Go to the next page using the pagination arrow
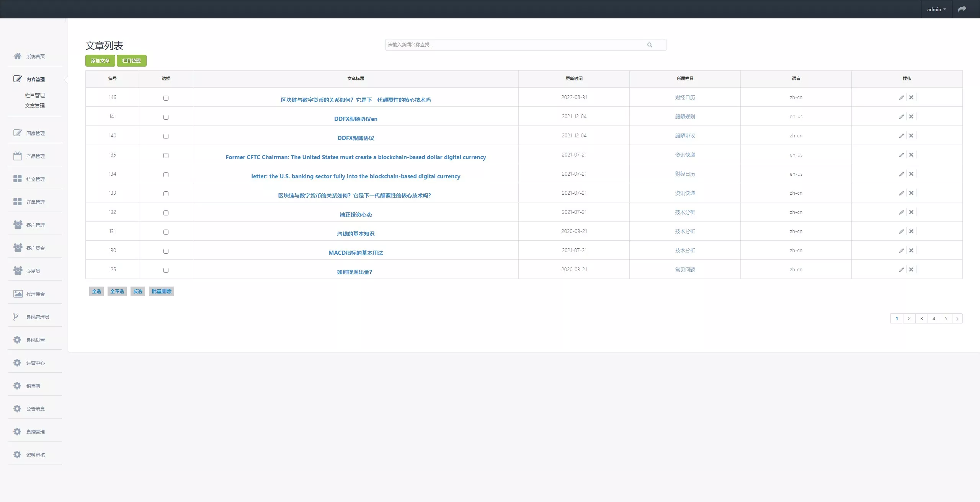This screenshot has width=980, height=502. coord(957,319)
